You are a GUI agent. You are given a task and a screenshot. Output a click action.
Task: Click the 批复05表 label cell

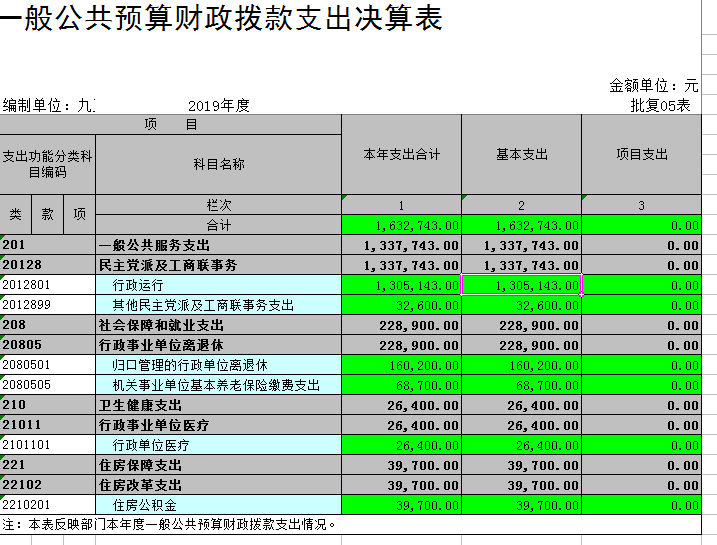point(660,105)
